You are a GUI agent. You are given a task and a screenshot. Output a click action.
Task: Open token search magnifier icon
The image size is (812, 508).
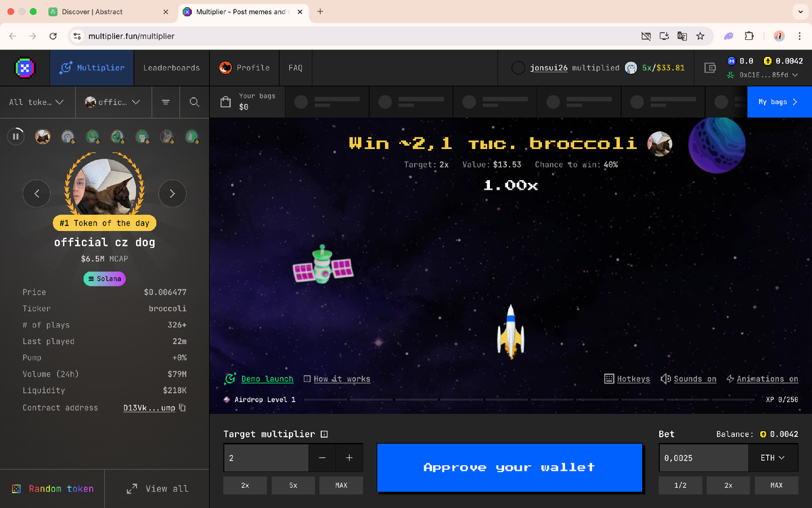tap(194, 102)
